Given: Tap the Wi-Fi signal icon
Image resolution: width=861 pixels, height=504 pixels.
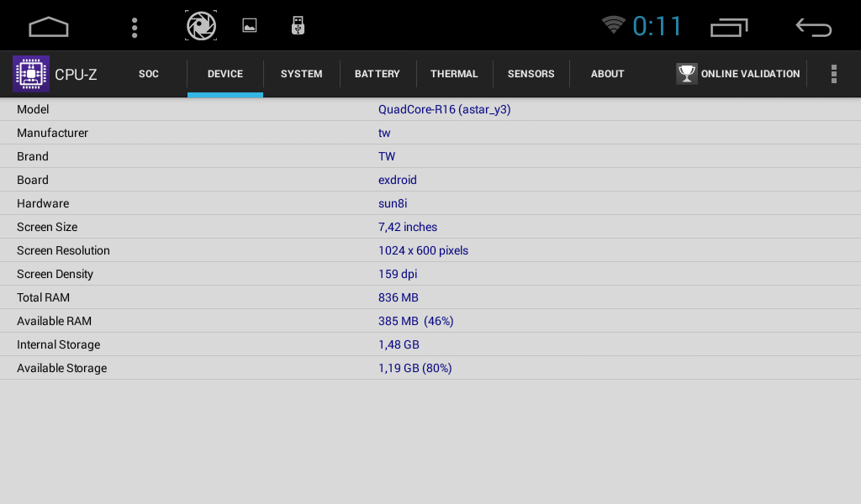Looking at the screenshot, I should [613, 25].
